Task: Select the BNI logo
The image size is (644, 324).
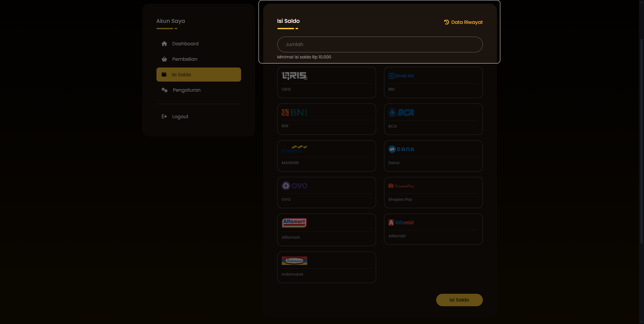Action: tap(294, 112)
